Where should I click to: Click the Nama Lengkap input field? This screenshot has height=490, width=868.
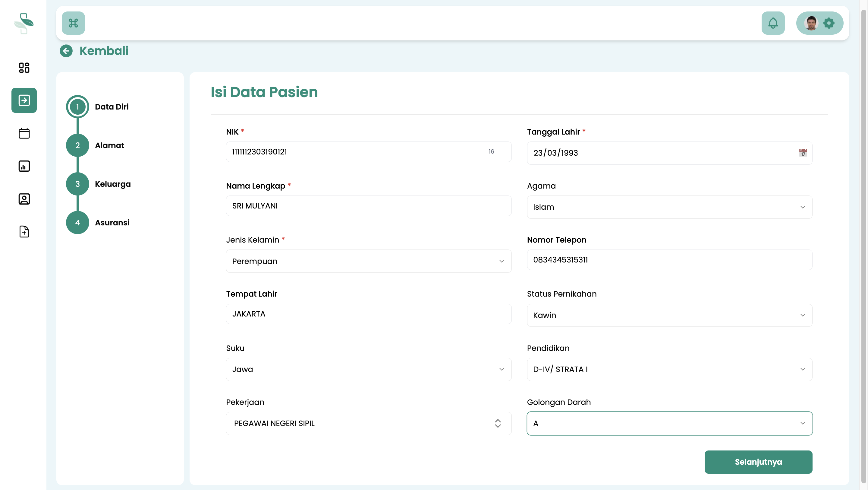click(368, 206)
